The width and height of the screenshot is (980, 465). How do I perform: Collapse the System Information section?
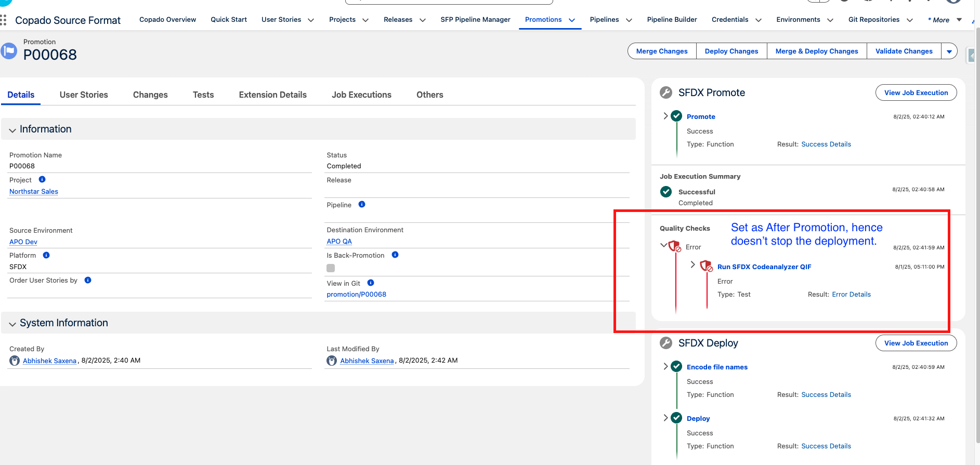coord(12,324)
